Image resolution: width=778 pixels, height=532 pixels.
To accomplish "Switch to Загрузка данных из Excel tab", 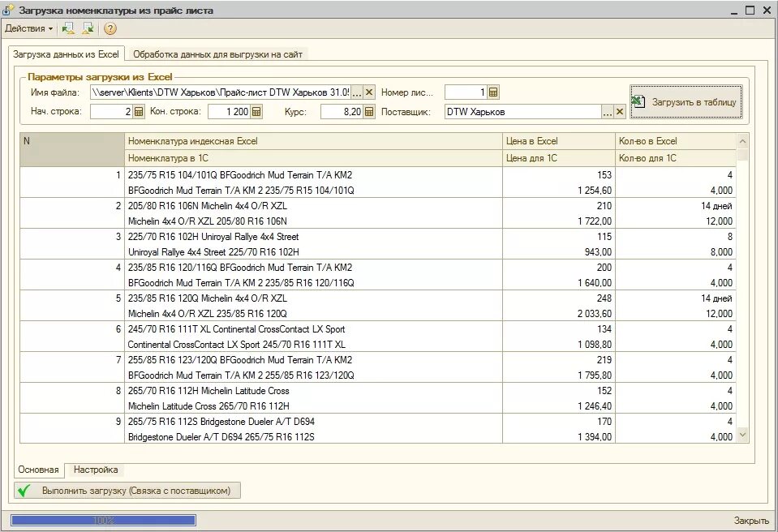I will (66, 54).
